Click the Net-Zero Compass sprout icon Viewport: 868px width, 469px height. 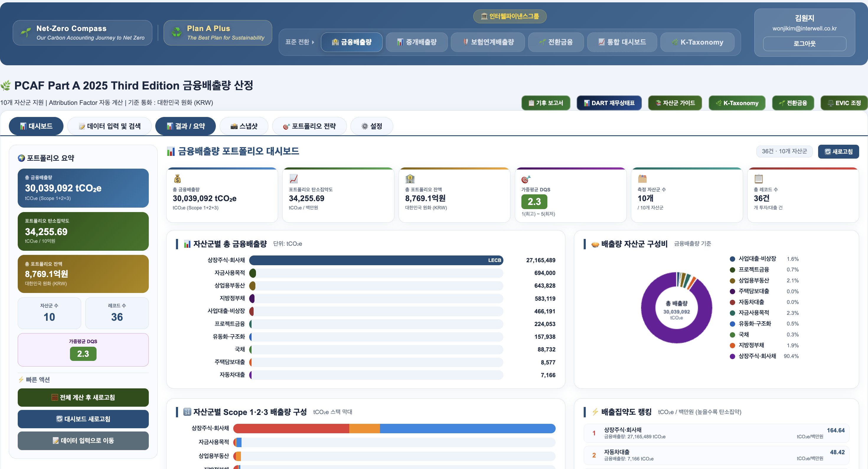tap(26, 33)
